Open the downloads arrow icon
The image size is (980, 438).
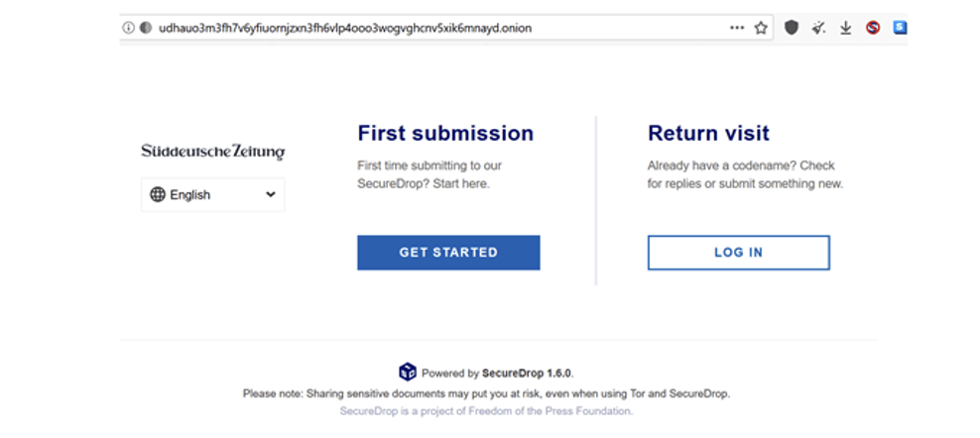point(845,28)
